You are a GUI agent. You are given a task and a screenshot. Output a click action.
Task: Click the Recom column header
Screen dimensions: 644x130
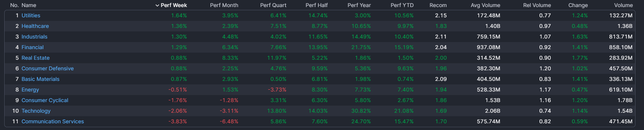coord(438,5)
